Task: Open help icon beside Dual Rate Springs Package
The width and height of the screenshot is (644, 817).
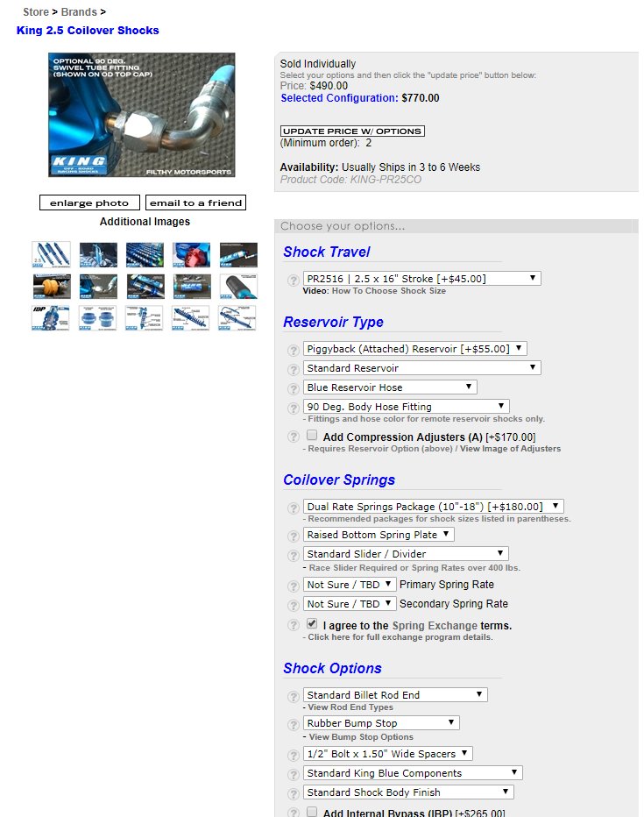Action: (x=294, y=508)
